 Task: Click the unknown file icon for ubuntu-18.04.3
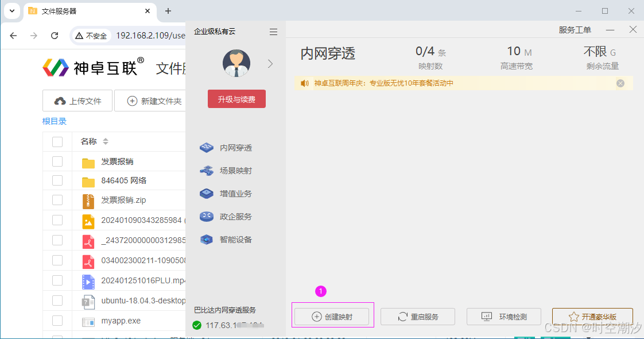(x=88, y=302)
